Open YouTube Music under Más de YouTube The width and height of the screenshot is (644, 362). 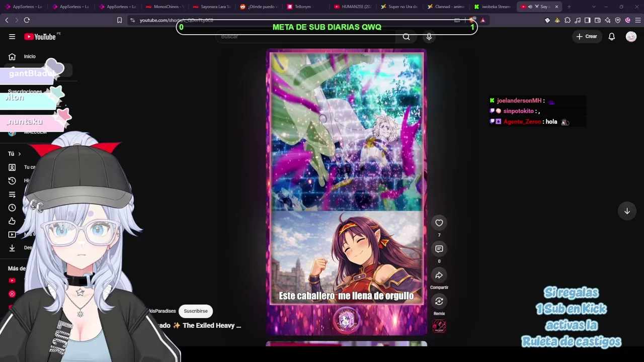click(12, 294)
